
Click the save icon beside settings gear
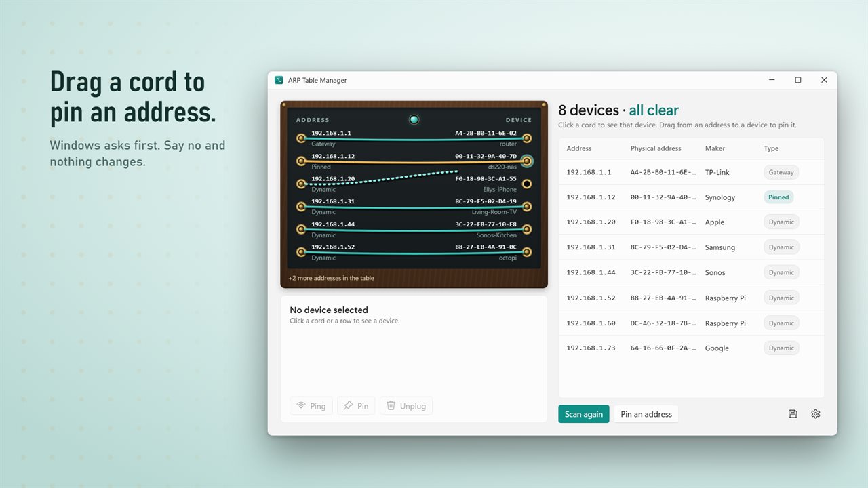tap(793, 414)
